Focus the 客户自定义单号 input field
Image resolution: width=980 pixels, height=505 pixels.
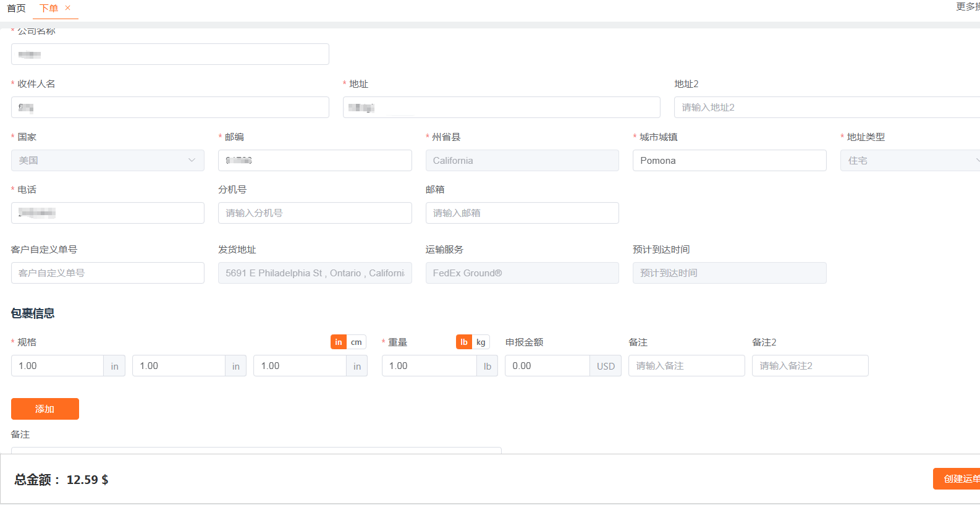pos(108,273)
